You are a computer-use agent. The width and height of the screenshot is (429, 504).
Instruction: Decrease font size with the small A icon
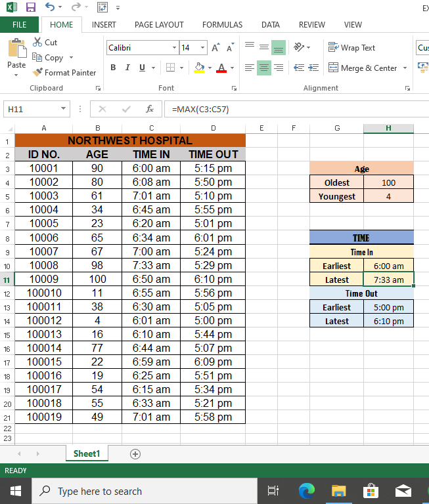point(230,47)
